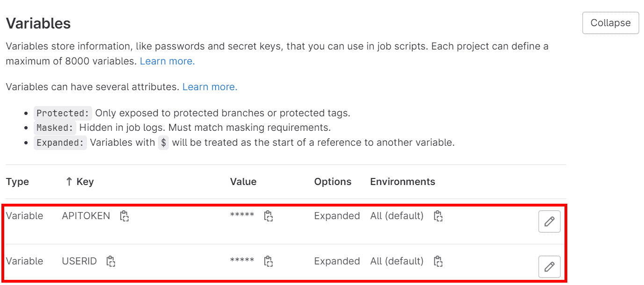Open Learn more link about variable attributes
644x285 pixels.
pos(210,87)
